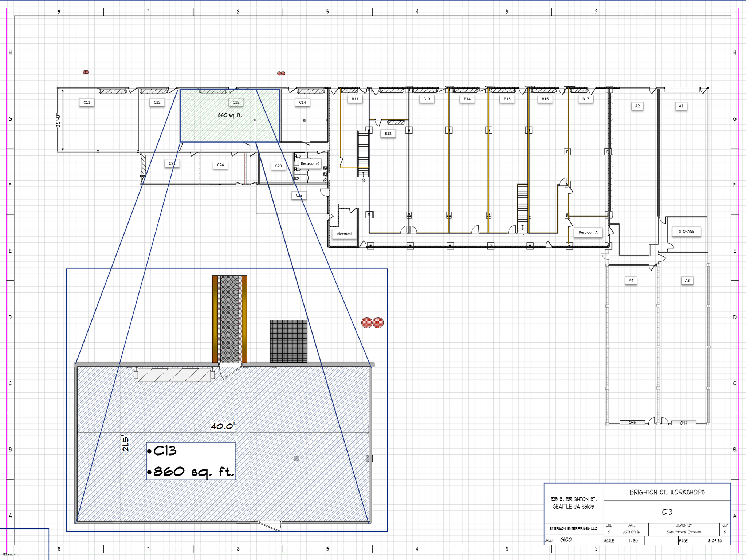Select the B12 room label
Viewport: 746px width, 560px height.
click(388, 134)
